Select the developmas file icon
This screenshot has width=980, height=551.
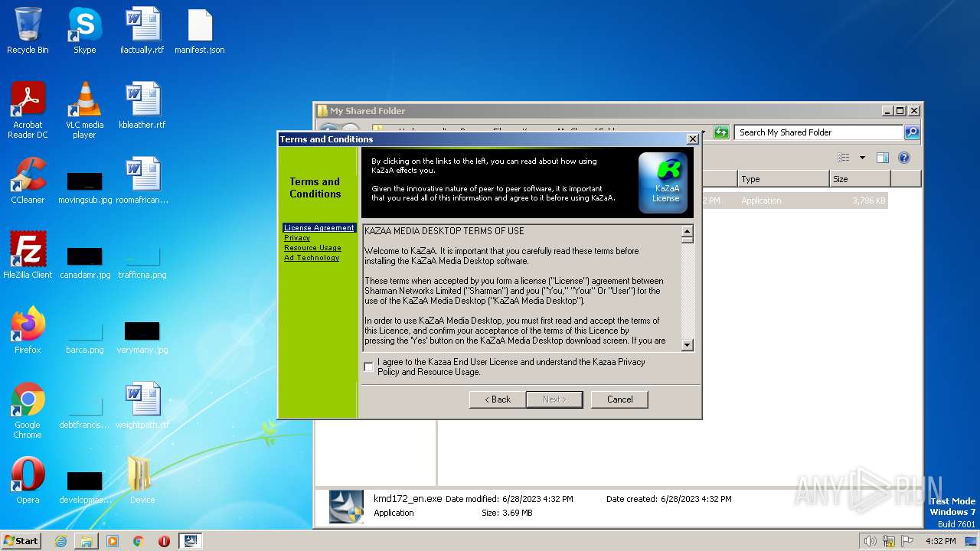tap(84, 487)
